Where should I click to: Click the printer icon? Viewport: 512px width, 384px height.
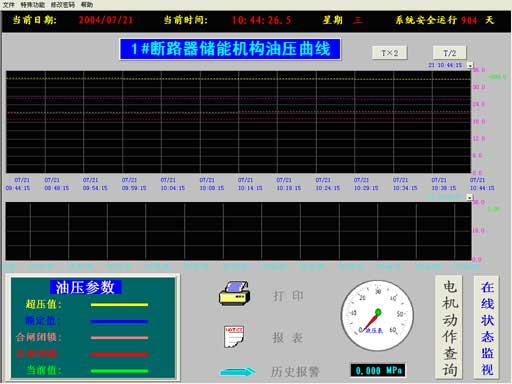(235, 293)
